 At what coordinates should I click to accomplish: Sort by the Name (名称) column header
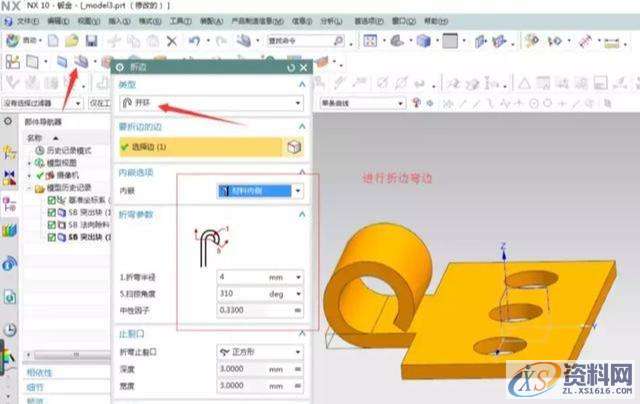tap(35, 138)
